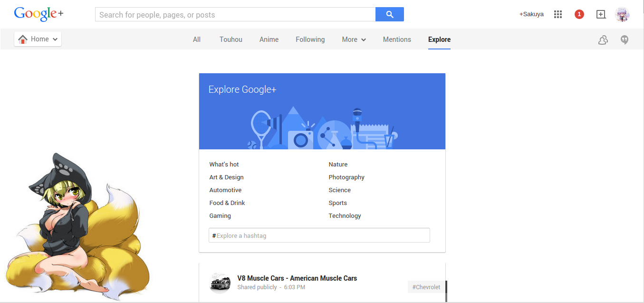Image resolution: width=644 pixels, height=303 pixels.
Task: Click the #Chevrolet hashtag label
Action: (426, 287)
